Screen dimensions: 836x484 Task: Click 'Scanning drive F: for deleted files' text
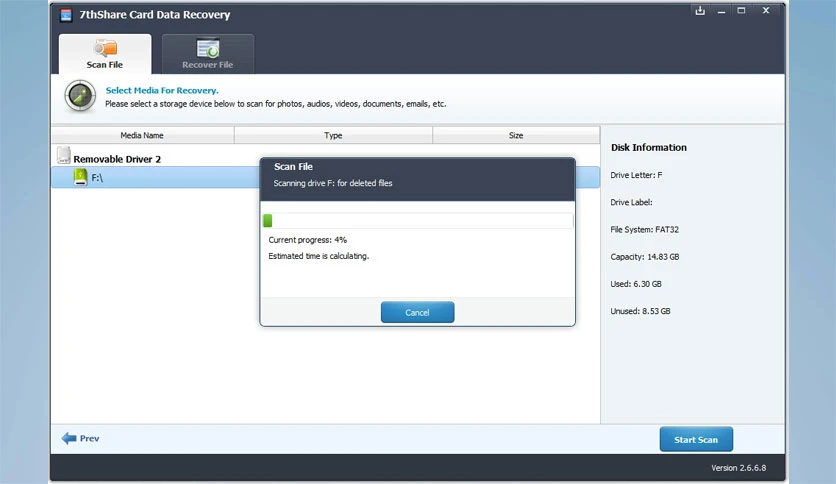[x=333, y=183]
